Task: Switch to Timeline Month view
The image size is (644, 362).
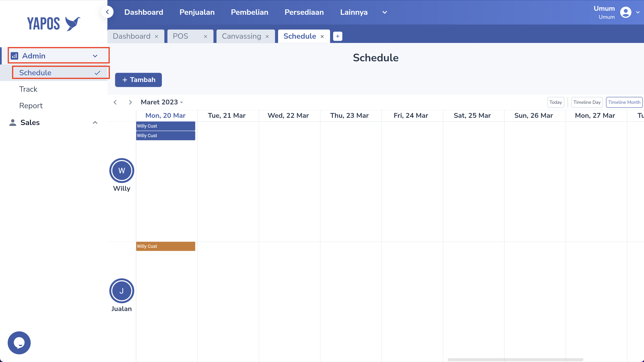Action: point(624,102)
